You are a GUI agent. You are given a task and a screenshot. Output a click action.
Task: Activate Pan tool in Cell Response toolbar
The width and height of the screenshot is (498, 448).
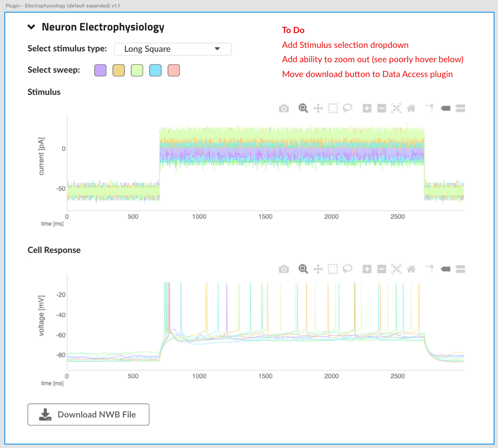click(x=318, y=269)
